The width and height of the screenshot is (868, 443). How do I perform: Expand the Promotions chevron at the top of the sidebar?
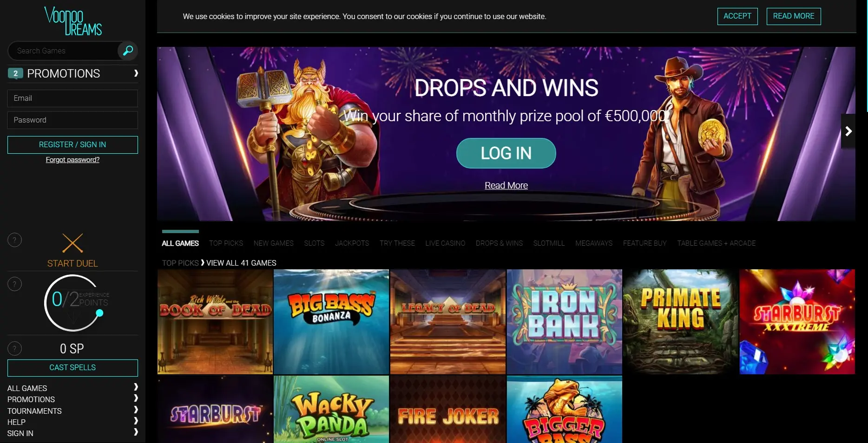[136, 73]
